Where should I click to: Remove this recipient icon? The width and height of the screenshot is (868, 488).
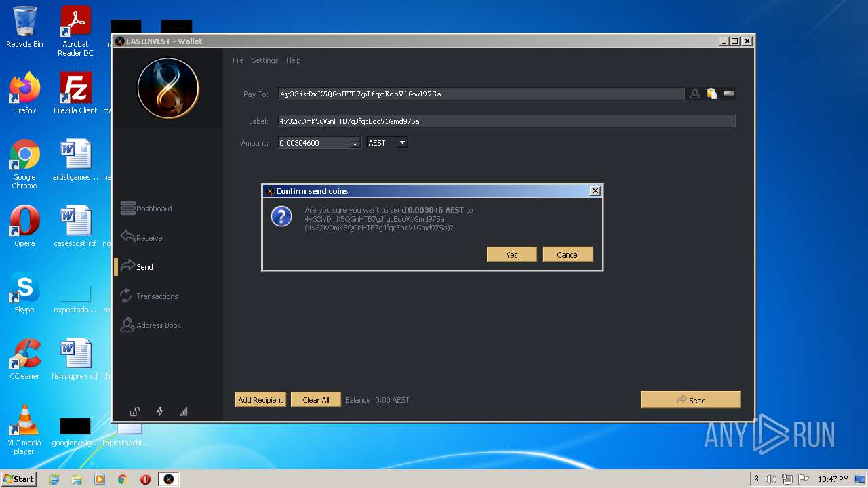[x=729, y=94]
